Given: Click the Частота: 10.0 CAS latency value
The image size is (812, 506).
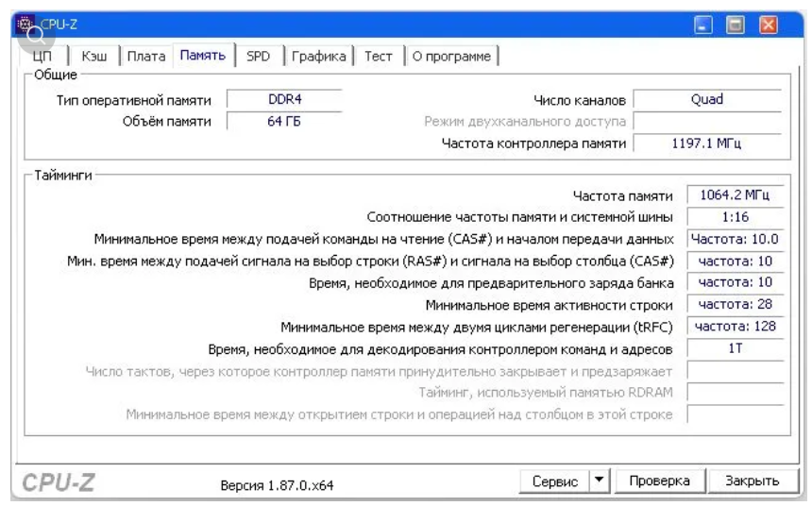Looking at the screenshot, I should coord(735,239).
